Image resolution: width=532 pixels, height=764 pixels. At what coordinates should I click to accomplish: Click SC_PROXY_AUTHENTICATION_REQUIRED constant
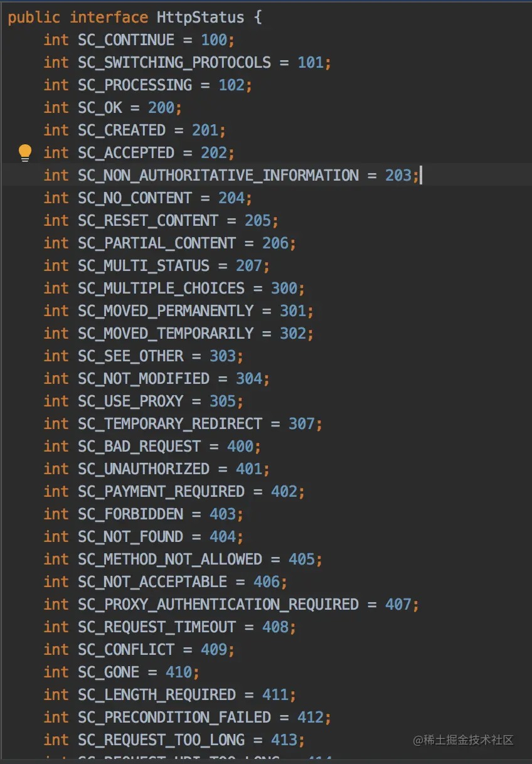pos(218,604)
